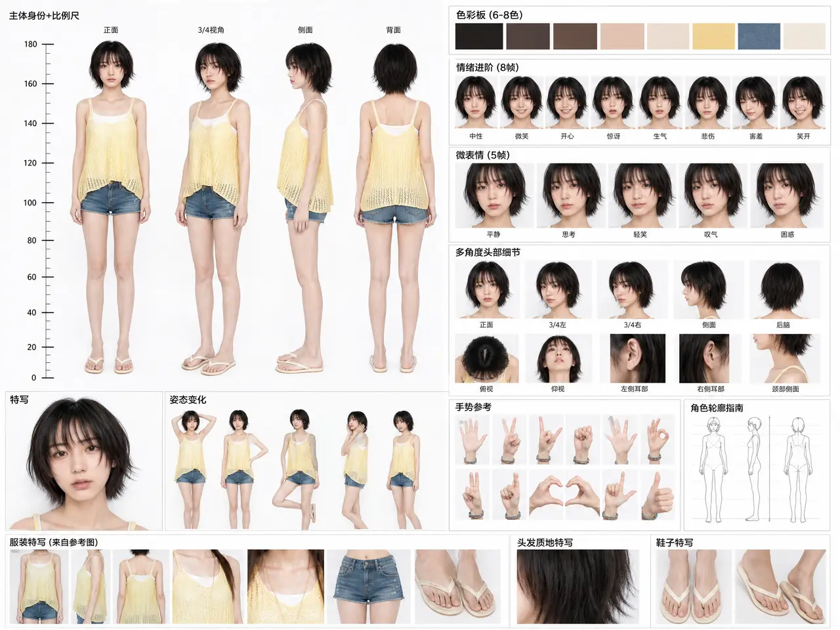Open the 平静 micro-expression portrait
Screen dimensions: 840x630
[x=493, y=196]
